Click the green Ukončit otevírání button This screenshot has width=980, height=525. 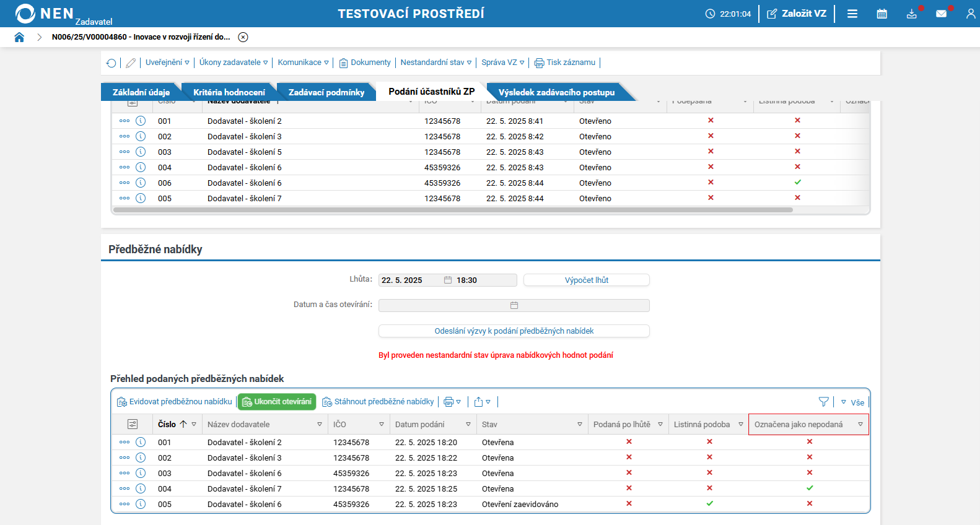point(277,402)
